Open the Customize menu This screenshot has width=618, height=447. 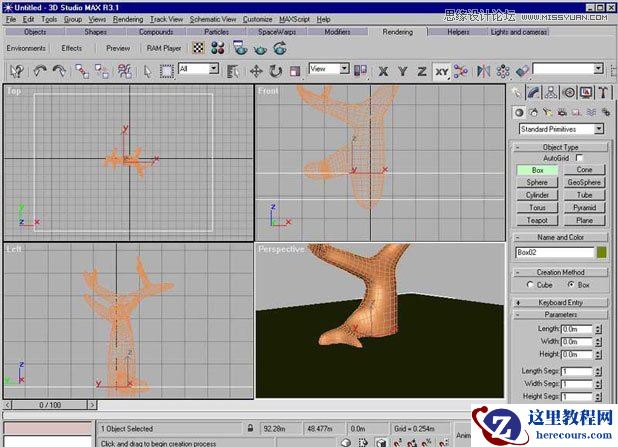[x=257, y=19]
